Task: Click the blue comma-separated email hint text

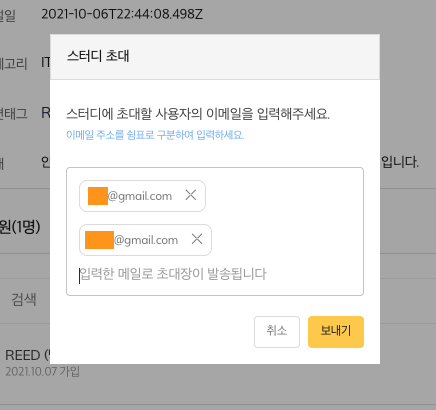Action: coord(155,135)
